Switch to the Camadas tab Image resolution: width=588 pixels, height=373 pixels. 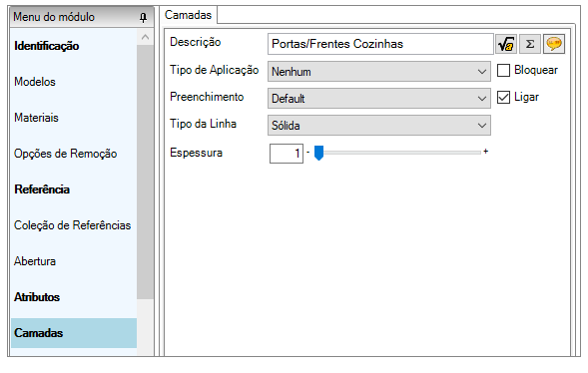(x=189, y=15)
